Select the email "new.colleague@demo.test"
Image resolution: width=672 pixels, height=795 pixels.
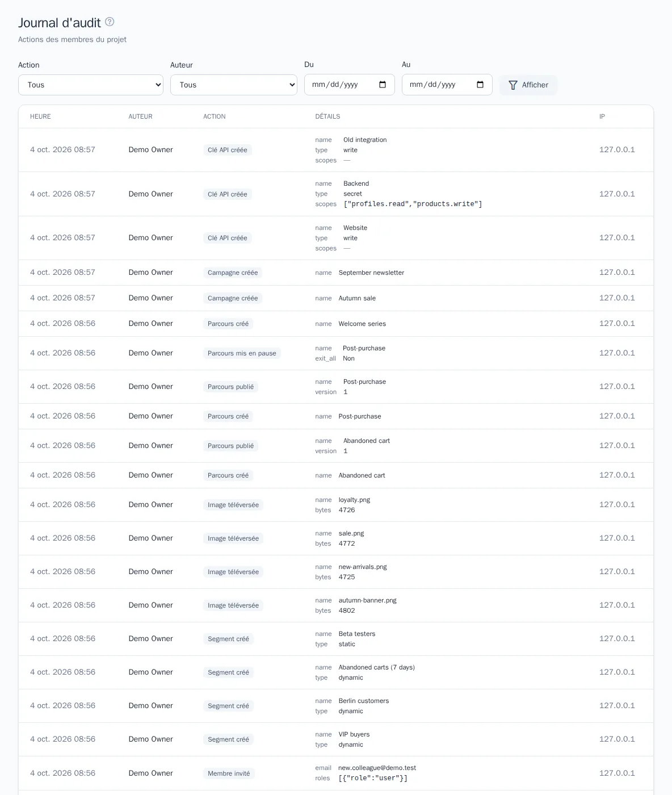coord(377,768)
